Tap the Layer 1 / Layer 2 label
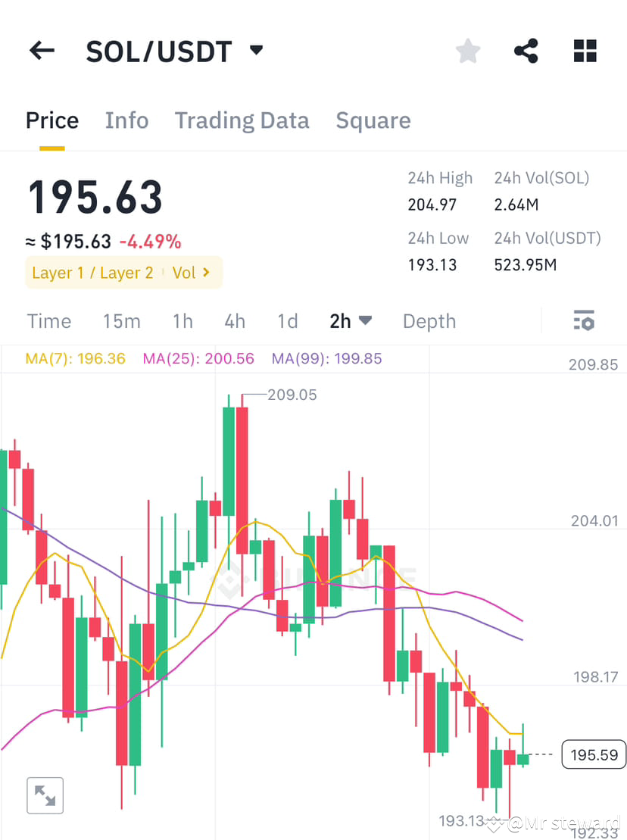Image resolution: width=627 pixels, height=840 pixels. (x=92, y=273)
